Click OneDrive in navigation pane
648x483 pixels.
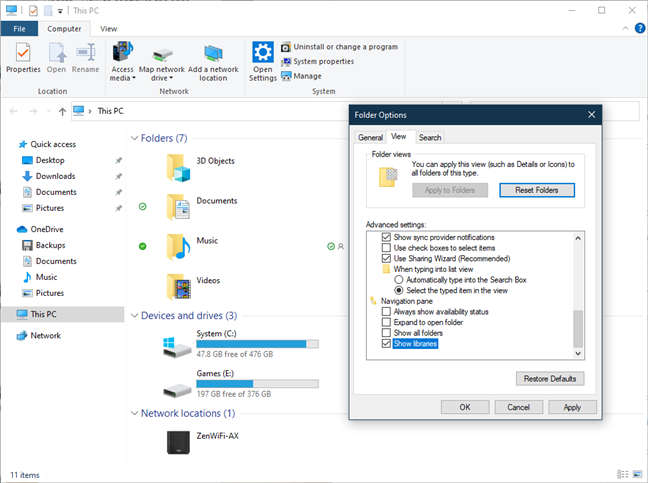click(x=47, y=229)
